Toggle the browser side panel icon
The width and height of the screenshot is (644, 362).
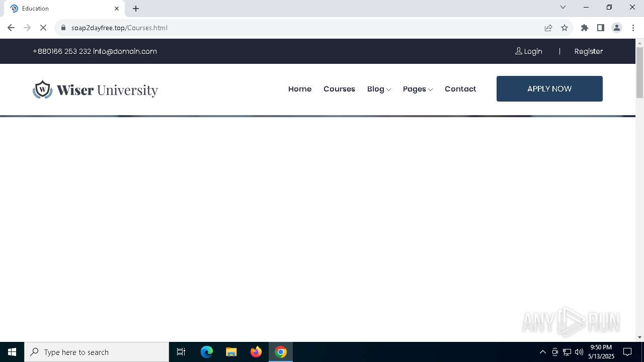click(x=601, y=28)
